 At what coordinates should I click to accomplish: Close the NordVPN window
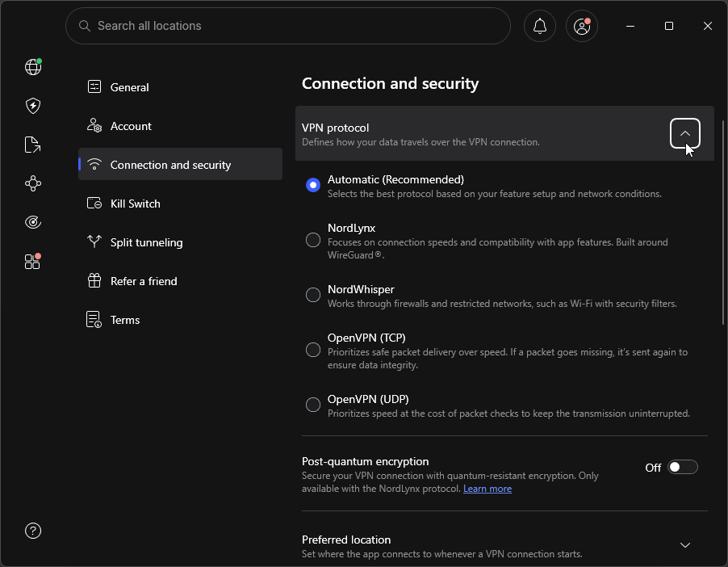click(707, 26)
